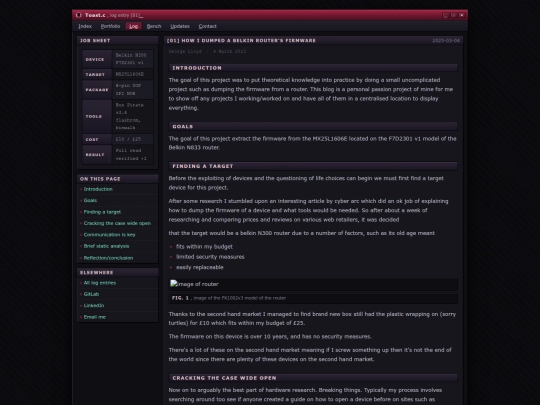
Task: Open the Contact nav item
Action: tap(207, 26)
